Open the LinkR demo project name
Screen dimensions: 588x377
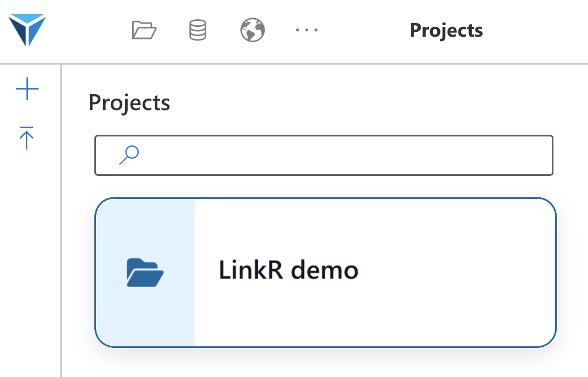289,270
